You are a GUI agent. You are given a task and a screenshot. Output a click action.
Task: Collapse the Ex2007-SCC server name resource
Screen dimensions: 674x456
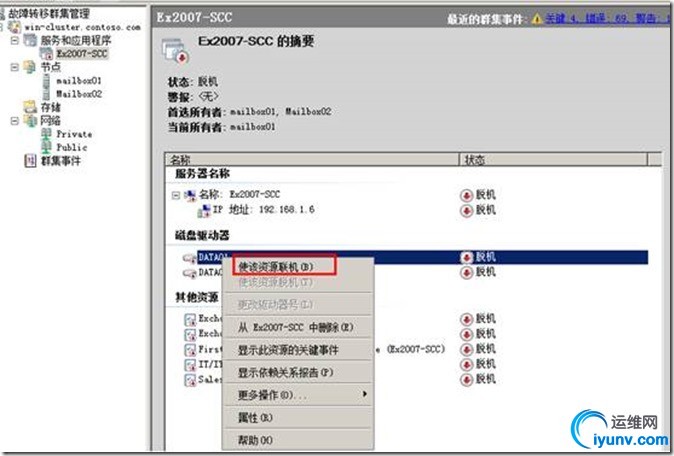click(175, 196)
